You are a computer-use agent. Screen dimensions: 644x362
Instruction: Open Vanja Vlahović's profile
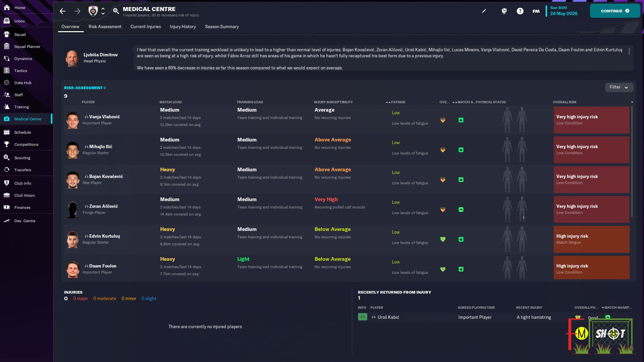pos(104,117)
